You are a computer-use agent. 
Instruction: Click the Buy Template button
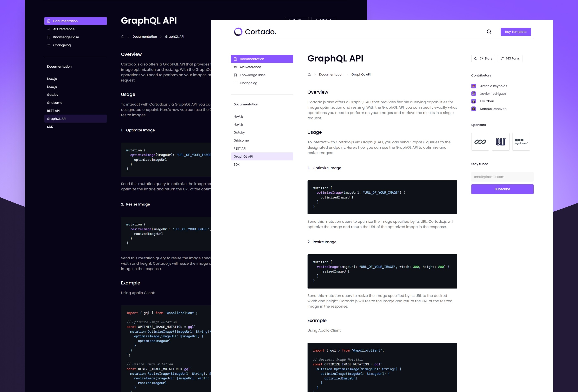click(x=516, y=32)
